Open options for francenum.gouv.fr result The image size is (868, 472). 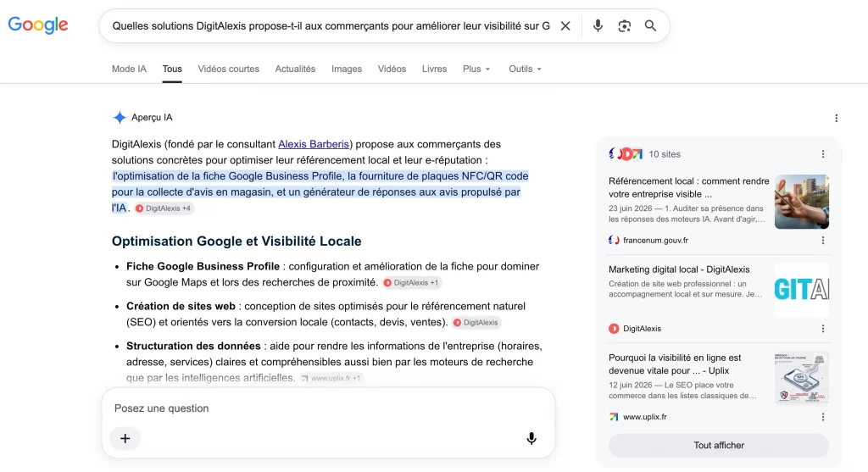point(822,240)
